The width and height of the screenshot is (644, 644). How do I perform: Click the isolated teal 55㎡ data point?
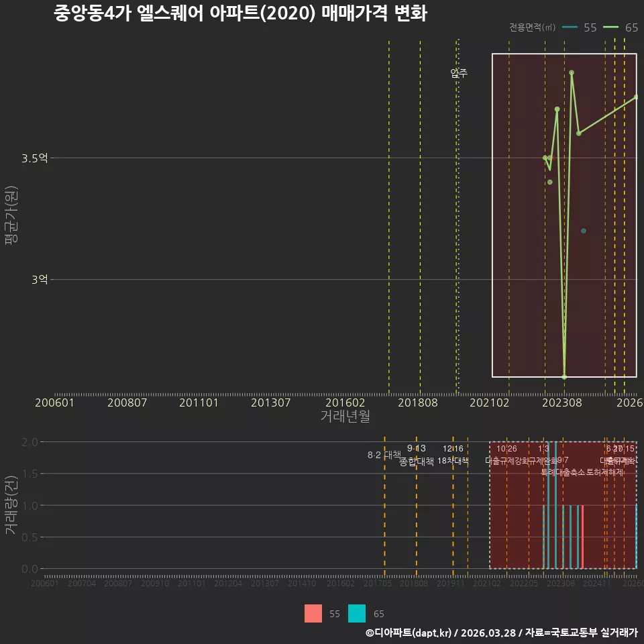pos(583,231)
